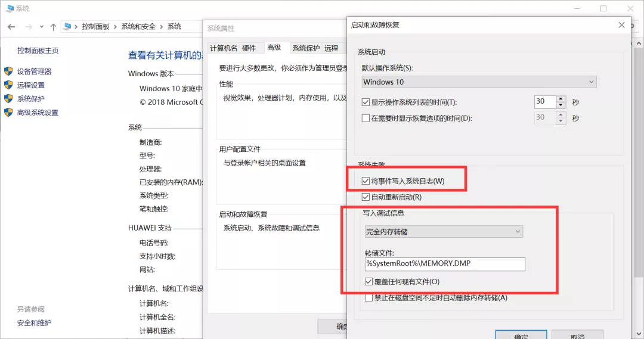Toggle the 自动重新启动 checkbox
The height and width of the screenshot is (339, 644).
[x=366, y=197]
